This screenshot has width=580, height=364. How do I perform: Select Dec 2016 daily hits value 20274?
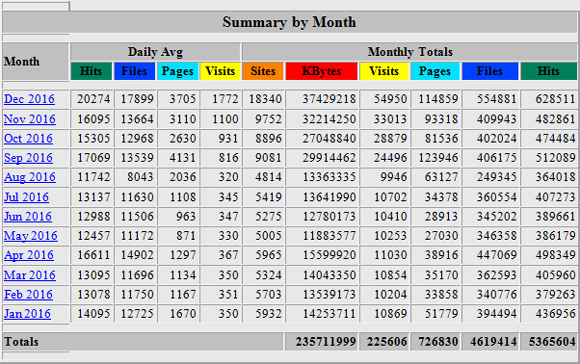point(94,99)
